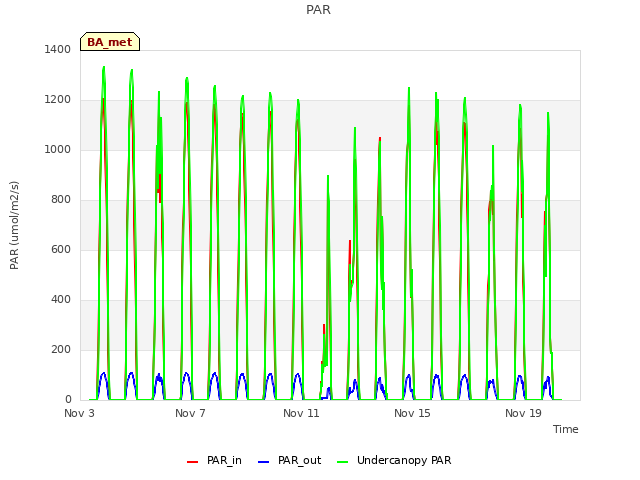This screenshot has height=480, width=640.
Task: Select the PAR_in legend entry
Action: (214, 460)
